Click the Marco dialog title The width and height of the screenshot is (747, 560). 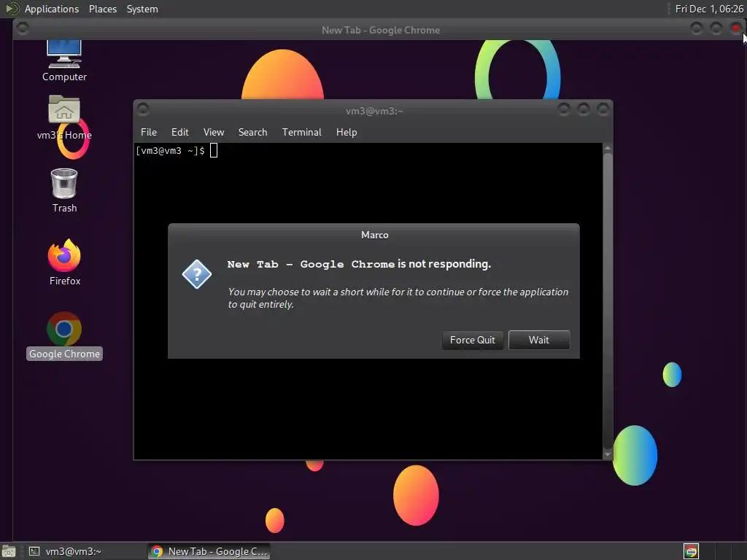(374, 235)
